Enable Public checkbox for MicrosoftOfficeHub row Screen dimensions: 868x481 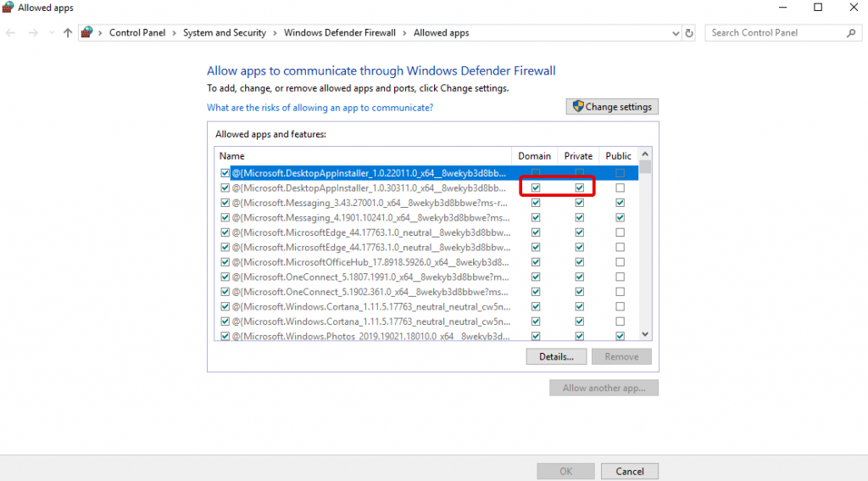pos(620,262)
